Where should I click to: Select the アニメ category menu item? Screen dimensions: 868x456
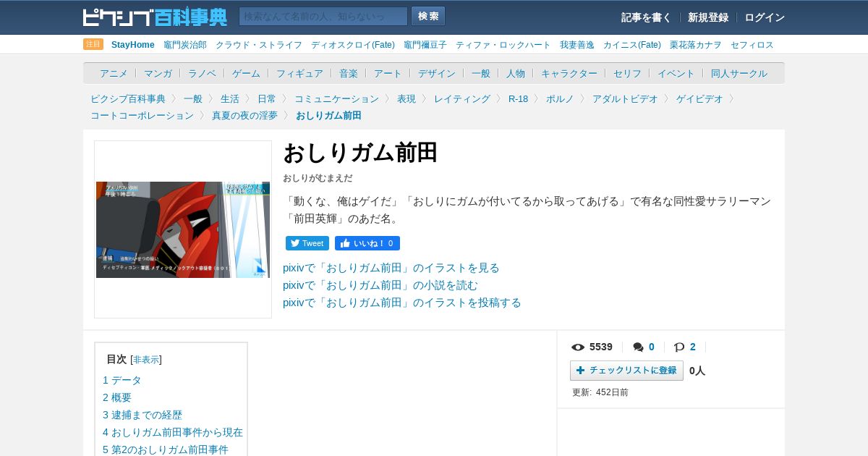(114, 73)
